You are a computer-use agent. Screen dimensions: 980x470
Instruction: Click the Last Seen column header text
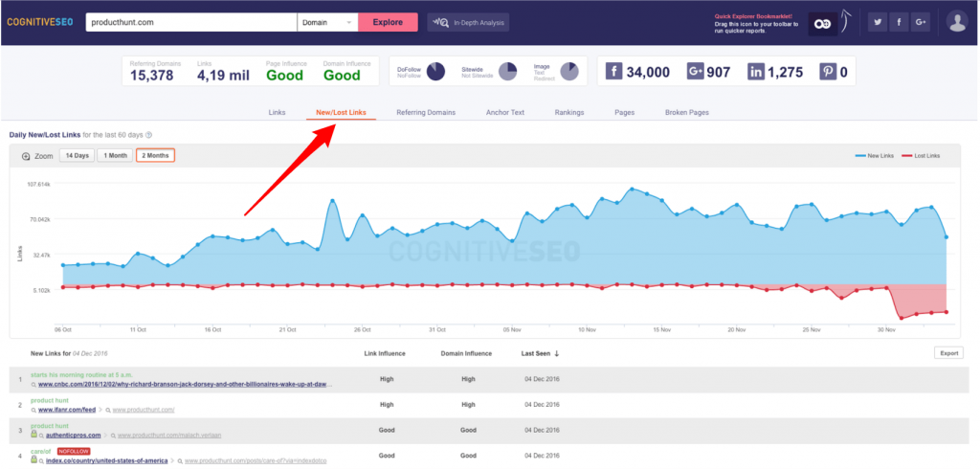click(536, 354)
